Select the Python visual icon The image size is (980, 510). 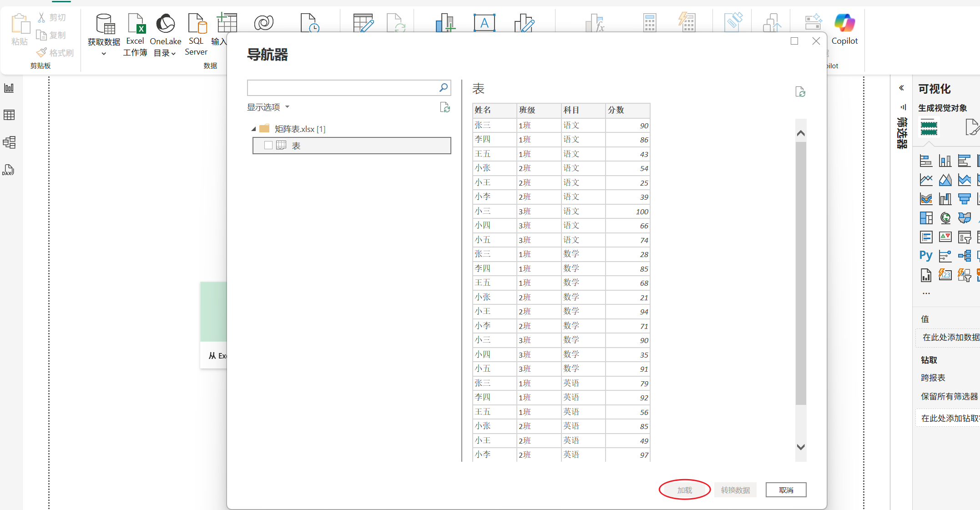coord(925,256)
